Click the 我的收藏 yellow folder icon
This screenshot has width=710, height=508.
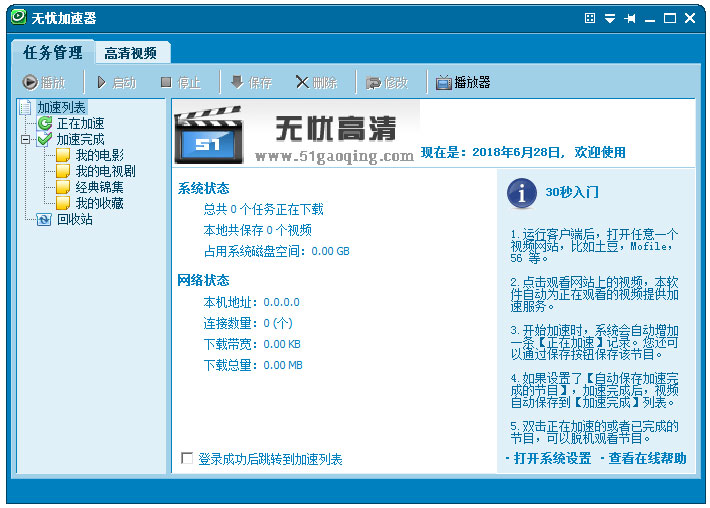[63, 203]
